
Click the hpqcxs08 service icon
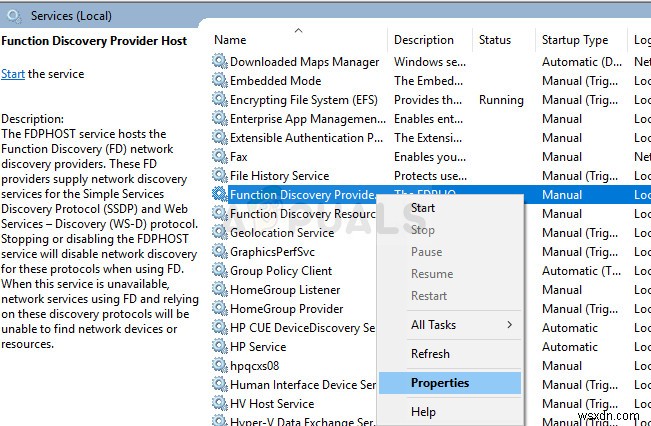220,366
